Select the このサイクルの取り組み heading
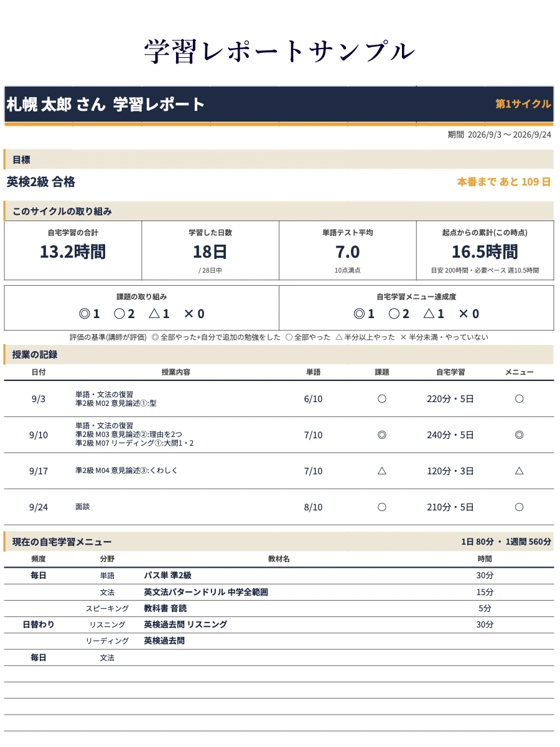 pyautogui.click(x=62, y=211)
